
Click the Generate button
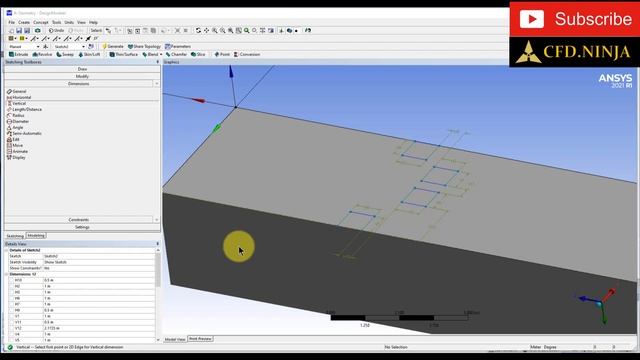point(113,47)
